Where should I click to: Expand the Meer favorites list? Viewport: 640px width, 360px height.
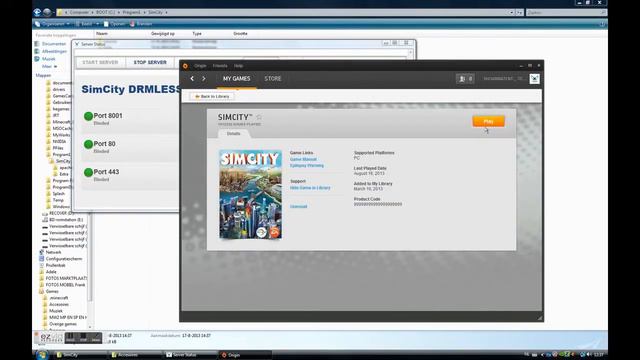pos(49,66)
